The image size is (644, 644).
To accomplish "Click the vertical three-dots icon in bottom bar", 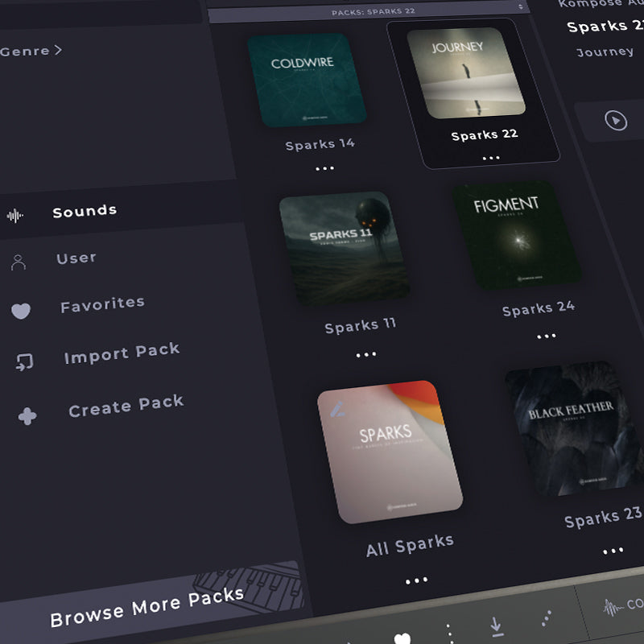I will (x=449, y=634).
